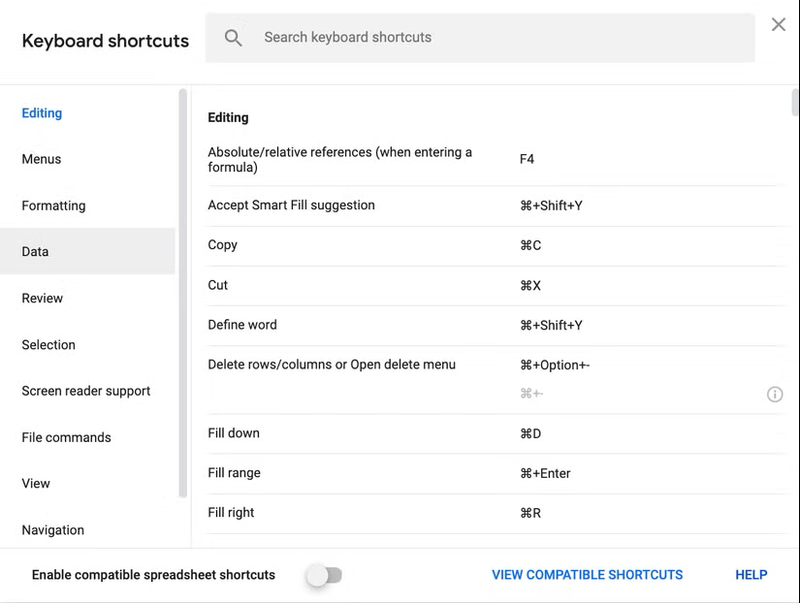Close the keyboard shortcuts dialog
Screen dimensions: 800x603
tap(778, 25)
